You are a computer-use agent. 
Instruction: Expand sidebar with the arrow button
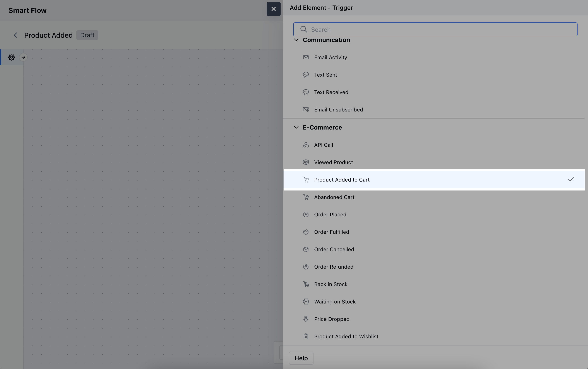(x=23, y=57)
